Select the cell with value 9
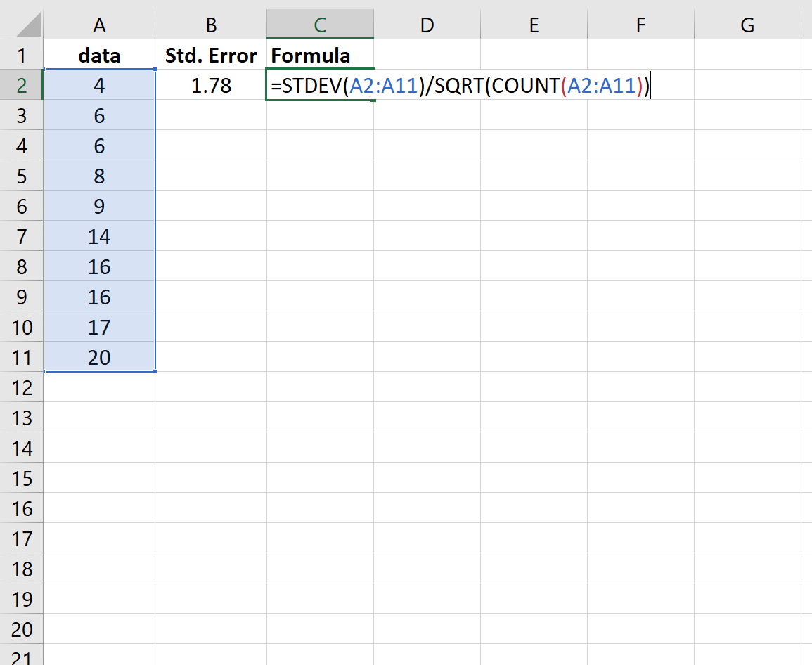This screenshot has width=812, height=665. (x=99, y=206)
